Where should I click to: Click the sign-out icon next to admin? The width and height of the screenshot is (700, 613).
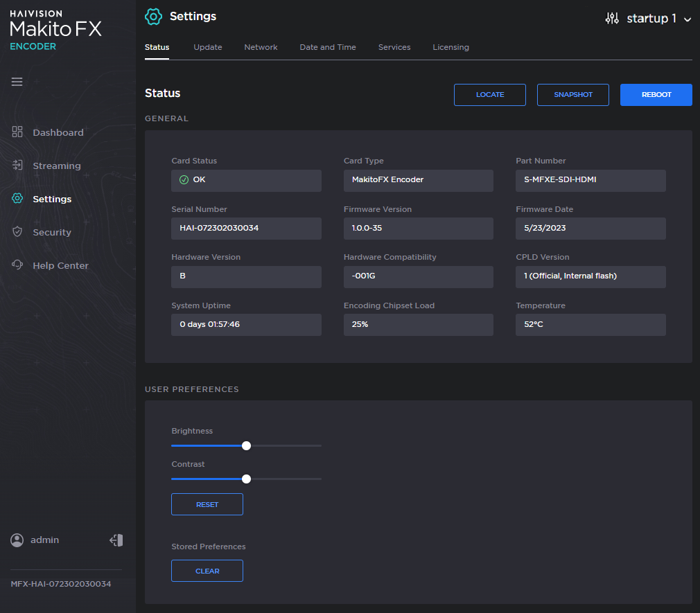click(x=116, y=540)
